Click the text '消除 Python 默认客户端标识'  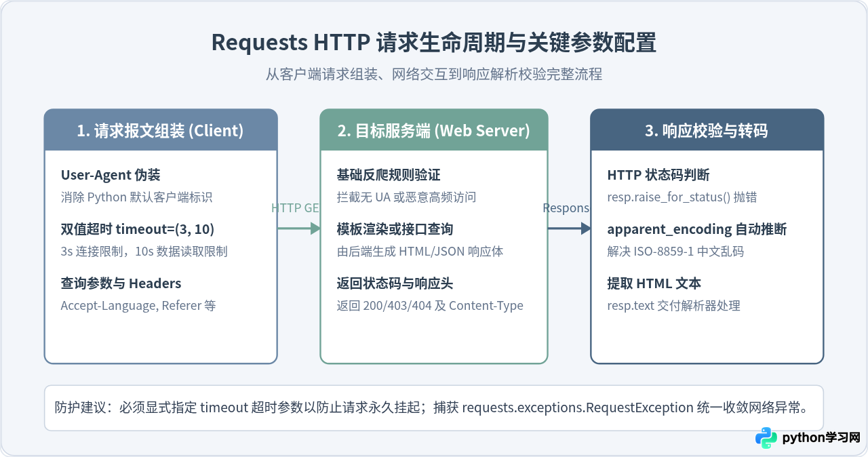[136, 197]
